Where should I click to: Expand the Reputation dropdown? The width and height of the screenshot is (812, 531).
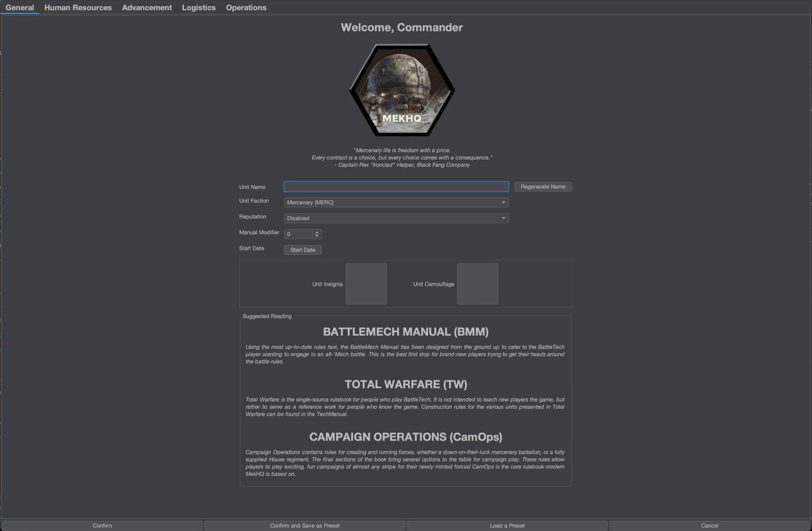click(396, 218)
